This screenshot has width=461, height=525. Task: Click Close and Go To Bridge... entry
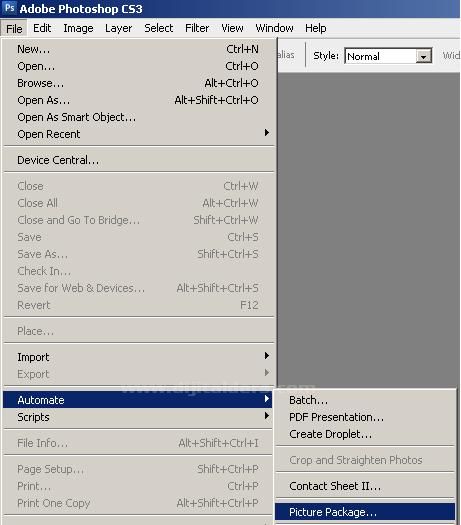pyautogui.click(x=138, y=220)
